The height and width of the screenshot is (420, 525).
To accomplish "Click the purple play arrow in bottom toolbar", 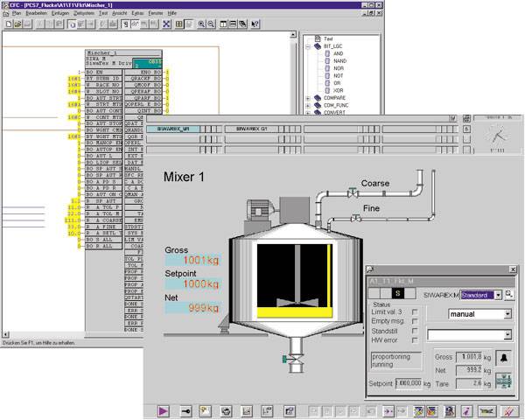I will click(x=163, y=409).
